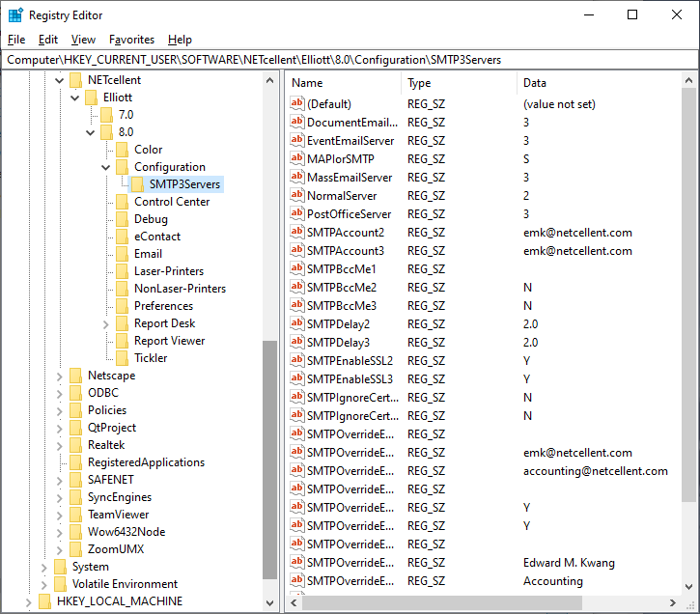Expand the QtProject key
This screenshot has height=614, width=700.
pyautogui.click(x=59, y=429)
